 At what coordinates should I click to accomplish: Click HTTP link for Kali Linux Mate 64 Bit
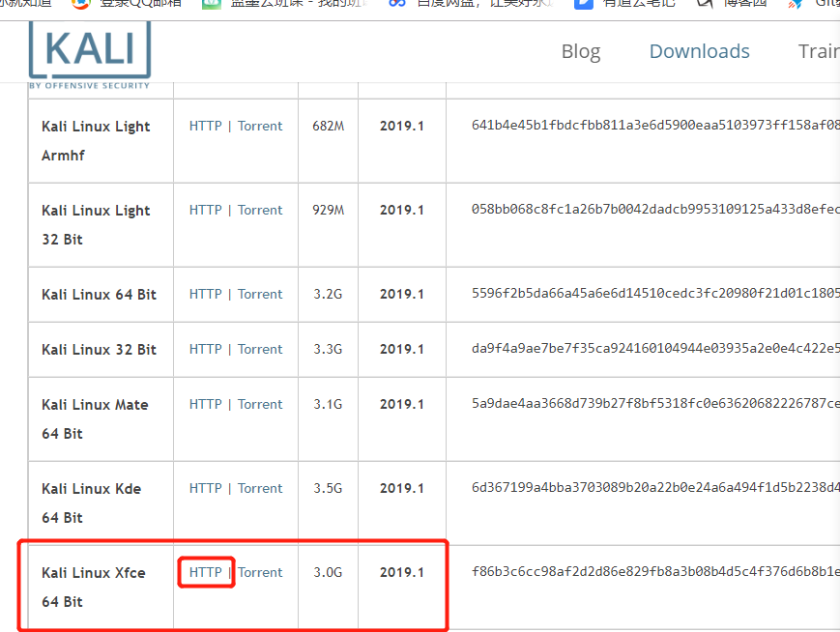[205, 404]
